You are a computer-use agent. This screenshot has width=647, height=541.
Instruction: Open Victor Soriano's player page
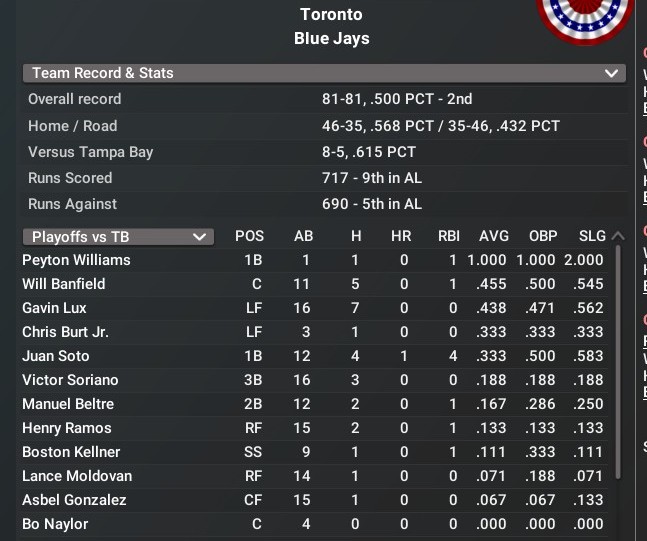click(x=70, y=380)
